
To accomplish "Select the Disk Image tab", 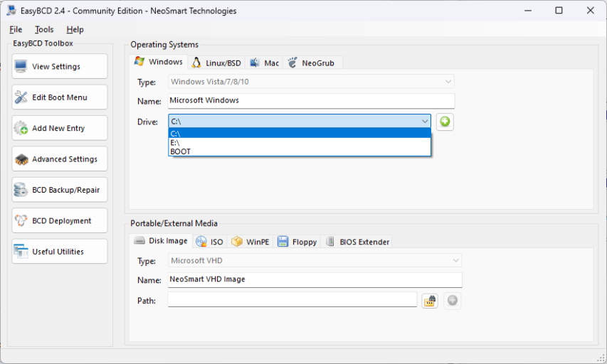I will [161, 240].
